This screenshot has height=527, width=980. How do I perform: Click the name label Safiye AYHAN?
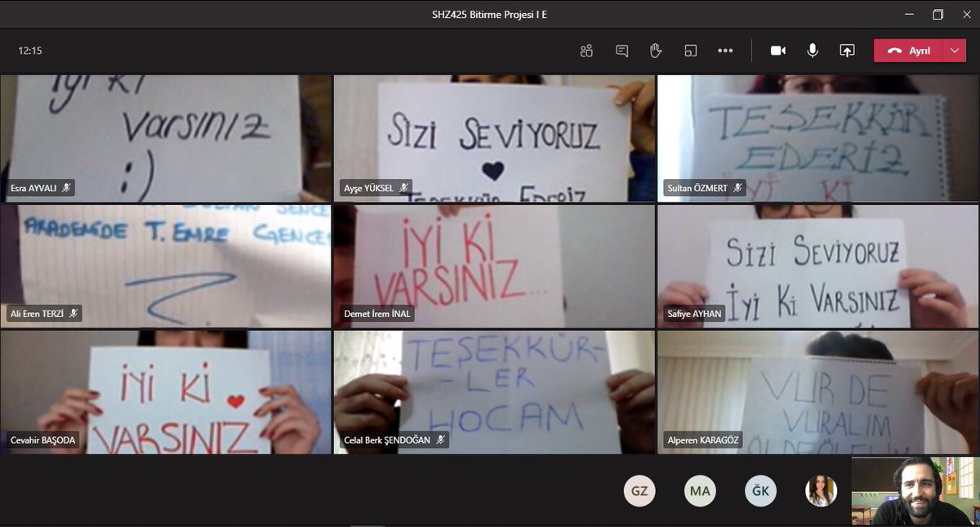pyautogui.click(x=694, y=314)
